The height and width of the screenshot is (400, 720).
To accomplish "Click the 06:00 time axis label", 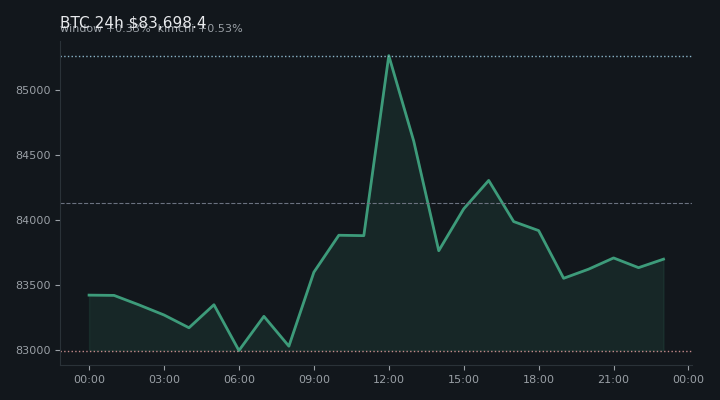I will coord(239,379).
